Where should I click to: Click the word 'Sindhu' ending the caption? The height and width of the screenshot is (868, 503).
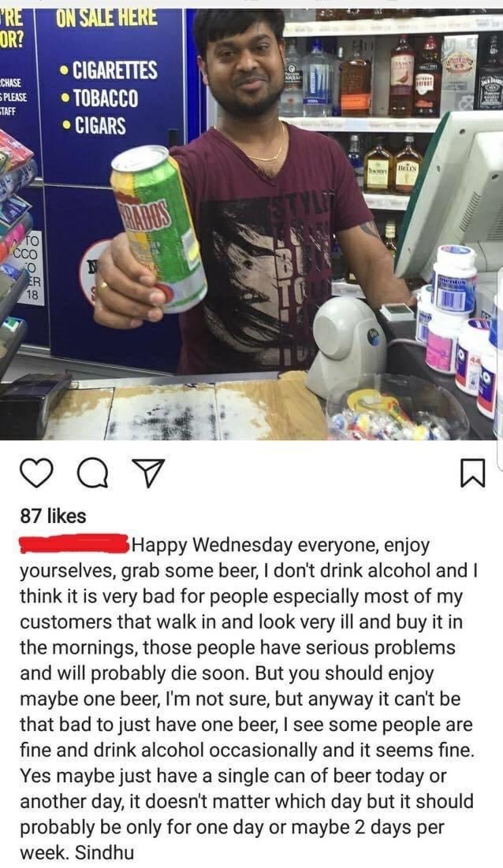tap(105, 852)
